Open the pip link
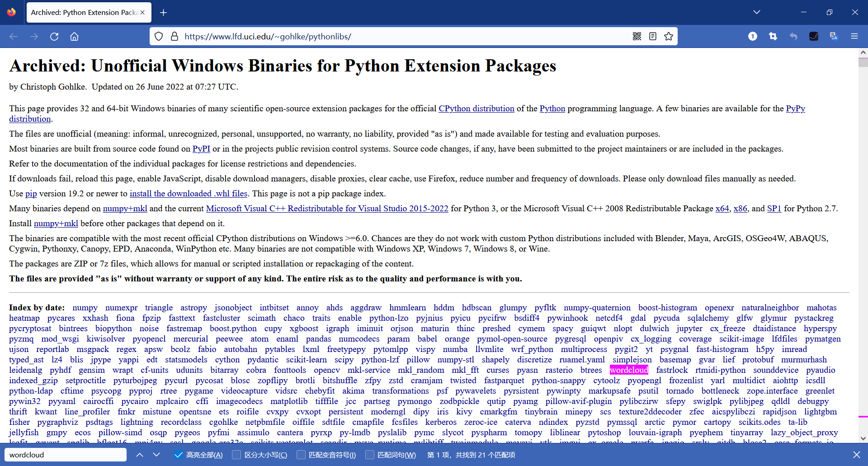868x466 pixels. 31,194
